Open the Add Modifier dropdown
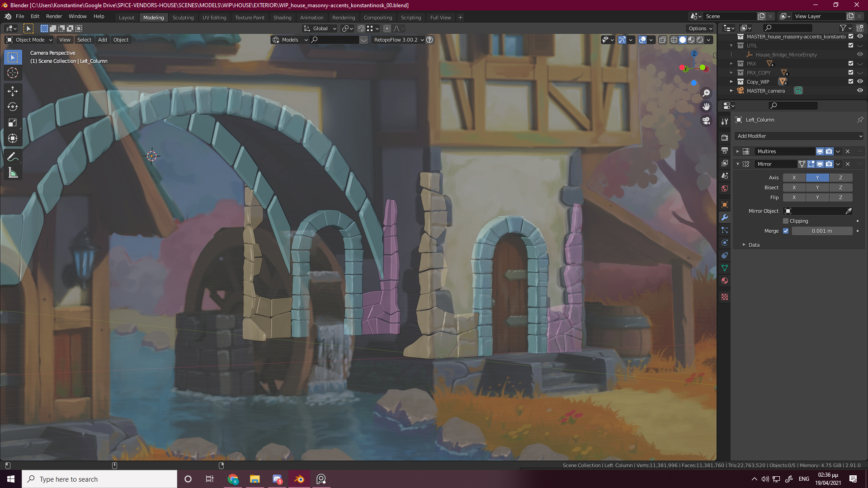This screenshot has width=868, height=488. (799, 136)
